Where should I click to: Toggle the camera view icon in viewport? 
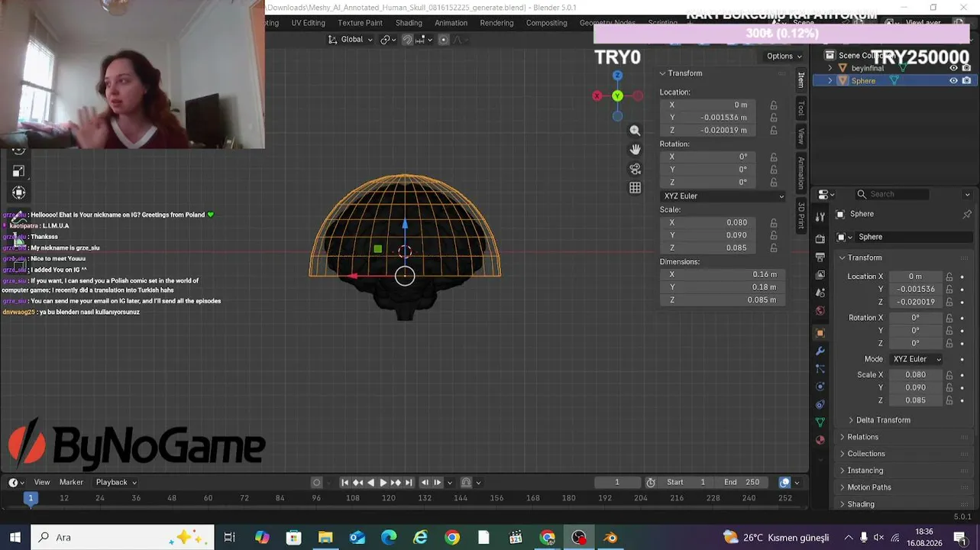pos(635,169)
